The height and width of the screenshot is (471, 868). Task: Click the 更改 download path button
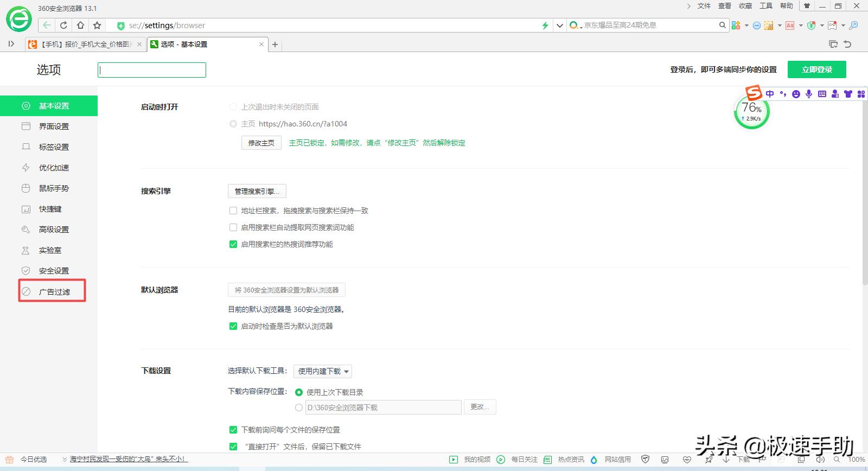click(x=480, y=407)
